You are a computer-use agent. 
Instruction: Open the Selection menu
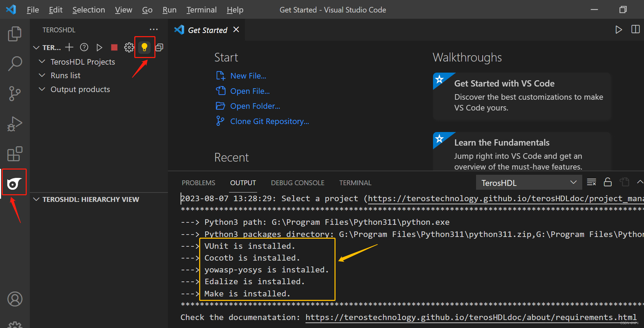88,10
